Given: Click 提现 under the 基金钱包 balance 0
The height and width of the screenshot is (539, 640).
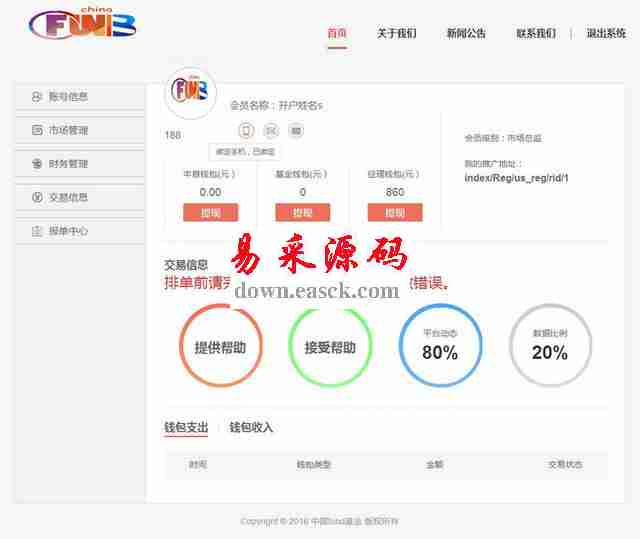Looking at the screenshot, I should [x=302, y=213].
